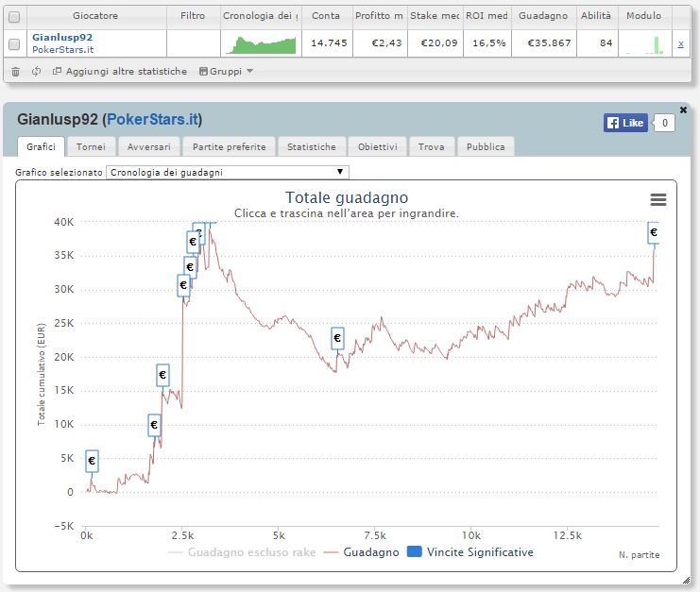Toggle the select-all header checkbox
The width and height of the screenshot is (700, 592).
click(14, 17)
